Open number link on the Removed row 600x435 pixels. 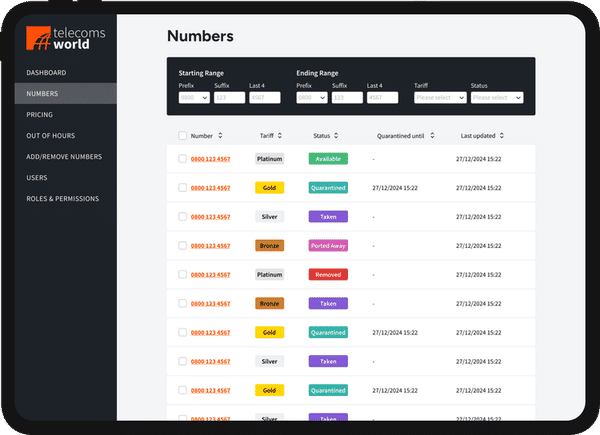[210, 275]
